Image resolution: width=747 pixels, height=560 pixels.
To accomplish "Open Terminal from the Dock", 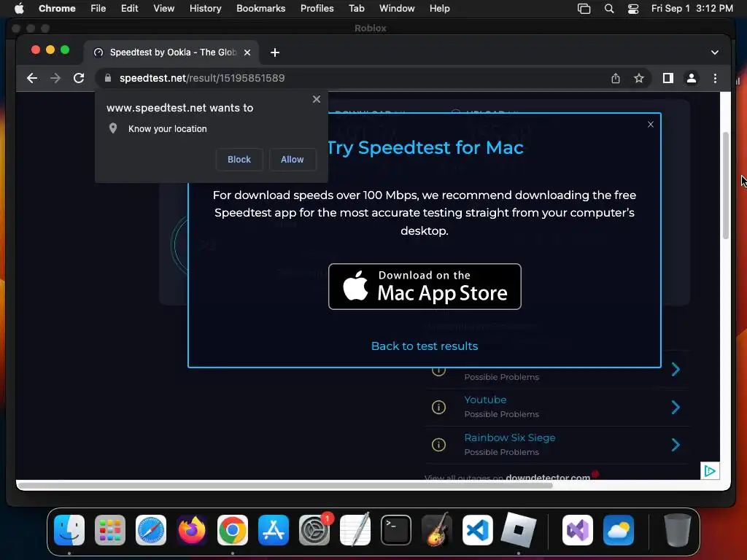I will 396,530.
